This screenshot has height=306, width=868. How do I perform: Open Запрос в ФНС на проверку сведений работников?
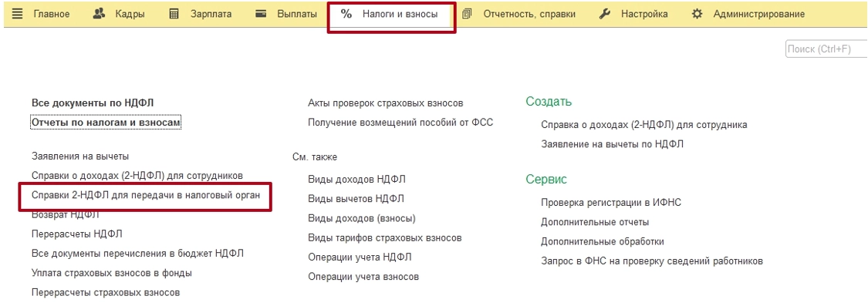coord(652,261)
